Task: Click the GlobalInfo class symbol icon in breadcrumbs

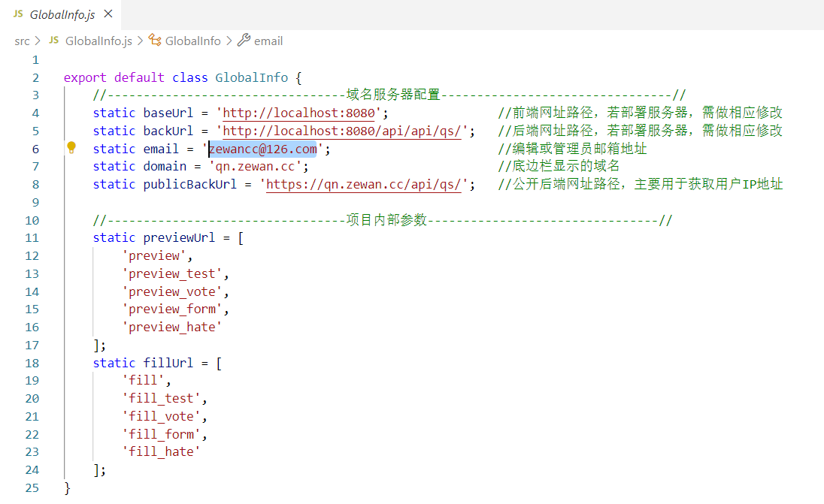Action: coord(153,41)
